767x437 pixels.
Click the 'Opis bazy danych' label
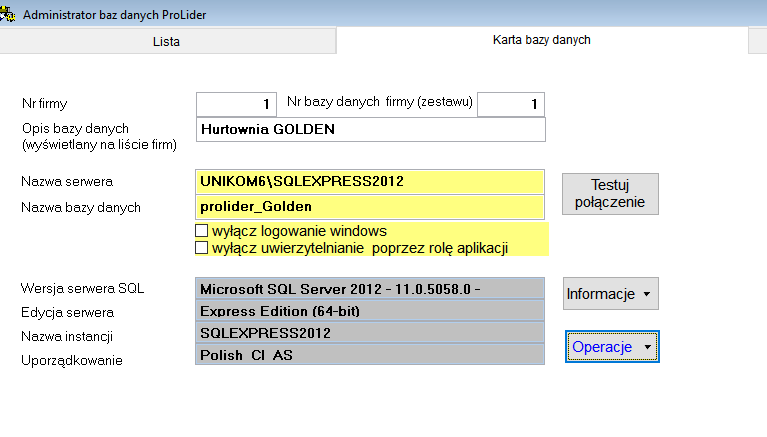pos(75,129)
